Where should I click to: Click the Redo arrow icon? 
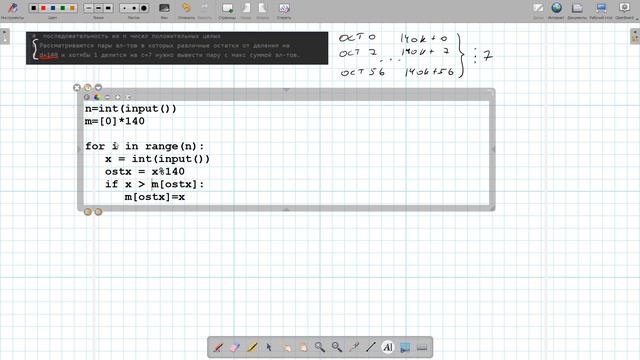[x=204, y=8]
